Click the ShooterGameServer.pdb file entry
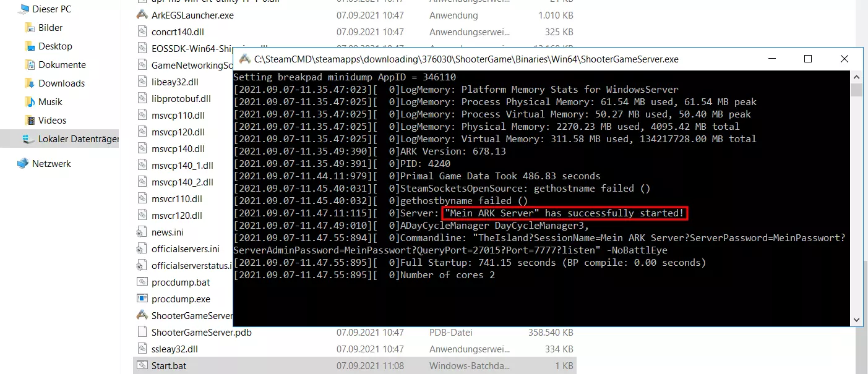868x374 pixels. (201, 332)
